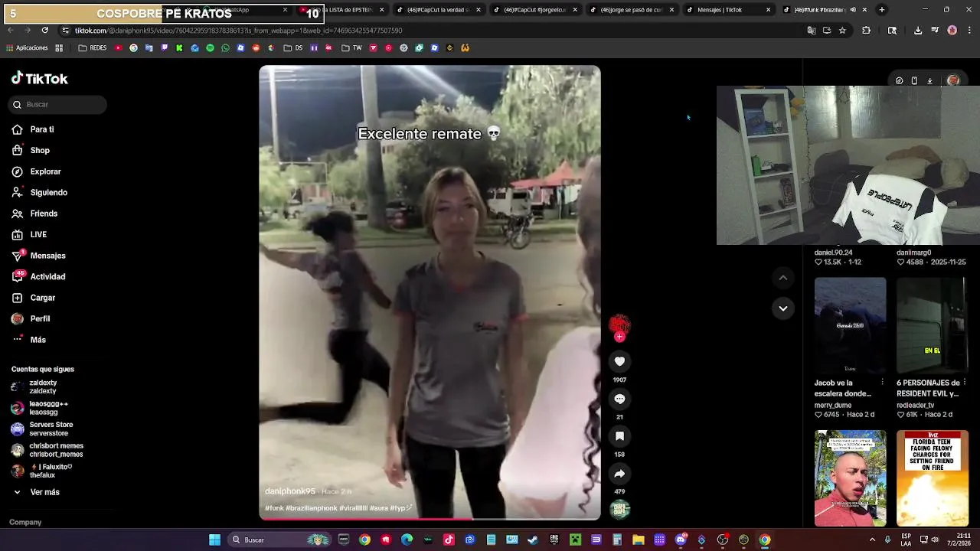Viewport: 980px width, 551px height.
Task: Click the #funk hashtag in caption
Action: [274, 508]
